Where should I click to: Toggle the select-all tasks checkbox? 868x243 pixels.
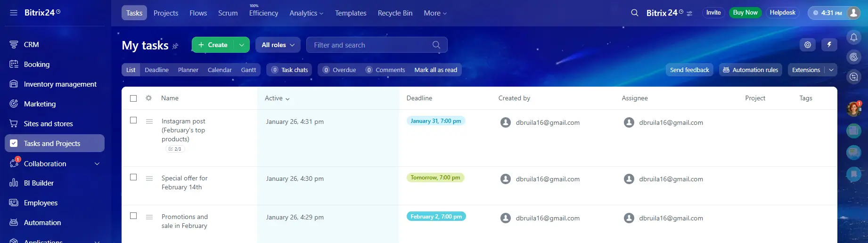[x=133, y=98]
